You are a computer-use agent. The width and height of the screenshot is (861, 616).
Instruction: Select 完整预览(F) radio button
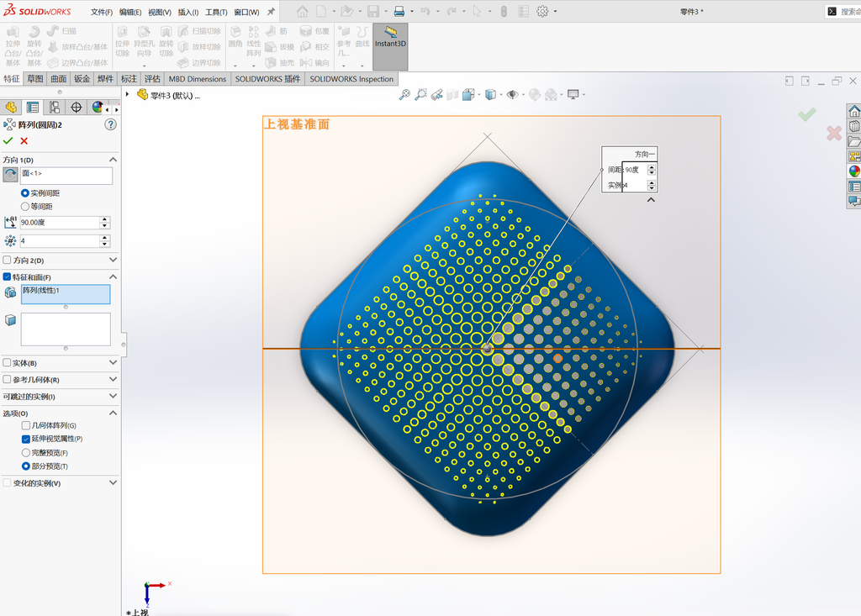point(26,453)
